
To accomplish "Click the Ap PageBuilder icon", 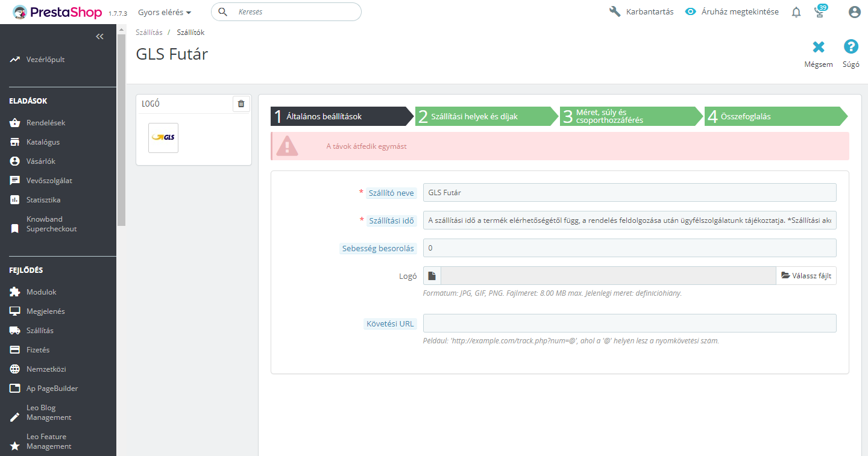I will [x=14, y=389].
